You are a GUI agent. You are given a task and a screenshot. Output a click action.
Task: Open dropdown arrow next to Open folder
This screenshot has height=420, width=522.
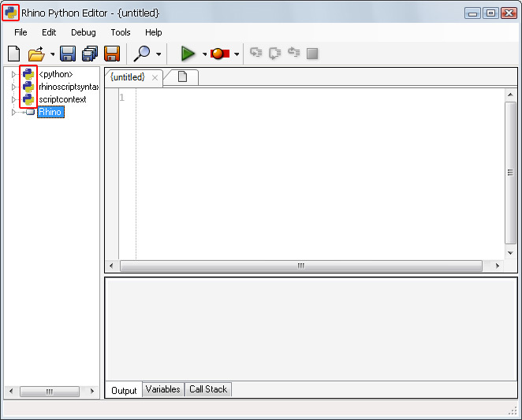(x=52, y=54)
